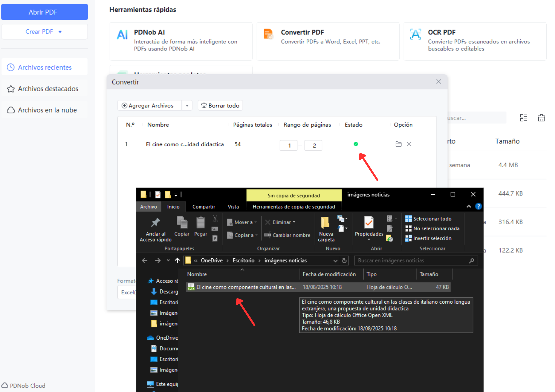555x392 pixels.
Task: Open Archivo tab in File Explorer
Action: tap(148, 207)
